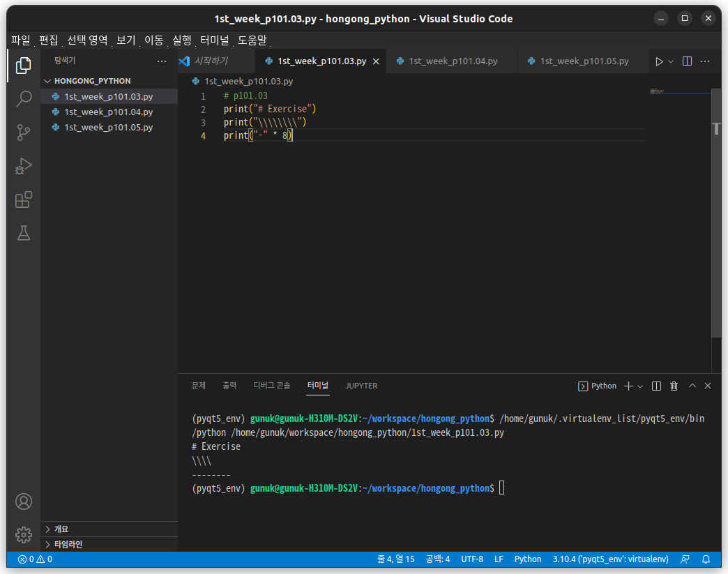Switch to the 1st_week_p101.05.py editor tab

click(x=584, y=61)
